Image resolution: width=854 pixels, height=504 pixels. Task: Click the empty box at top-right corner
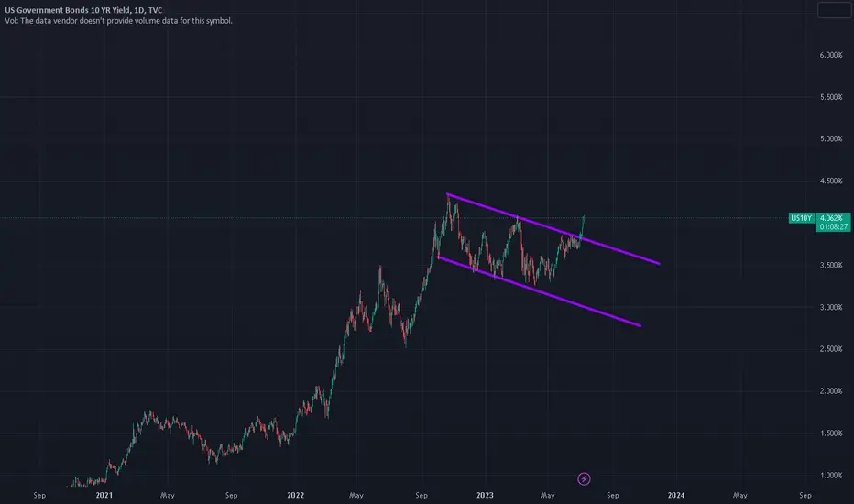click(834, 10)
